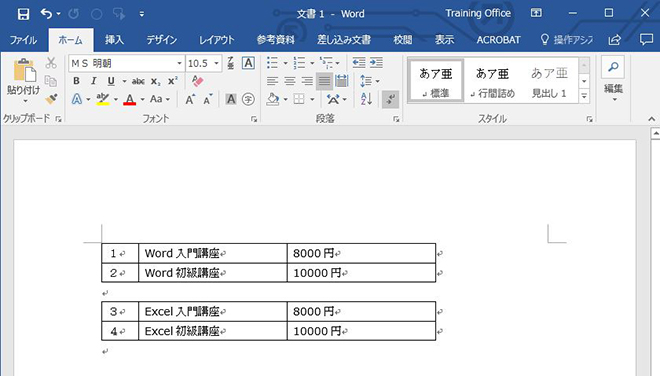Screen dimensions: 660x376
Task: Open line and paragraph spacing options
Action: point(370,81)
